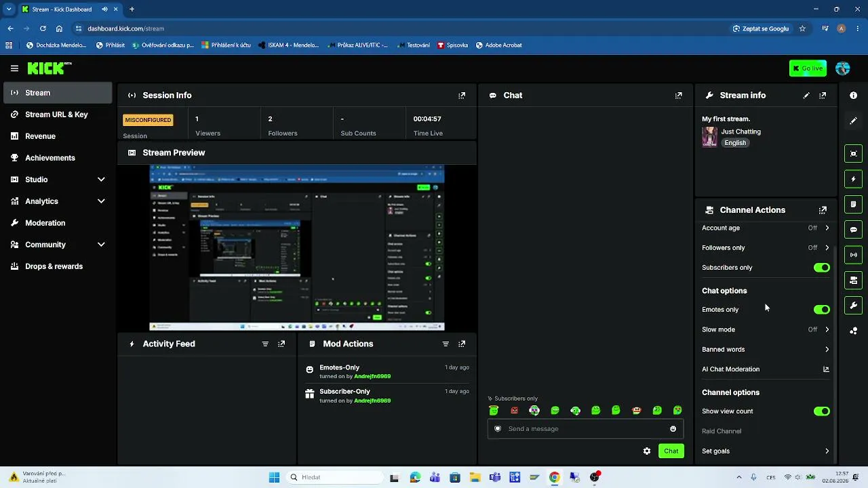The width and height of the screenshot is (868, 488).
Task: Send message with Chat button
Action: [x=671, y=451]
